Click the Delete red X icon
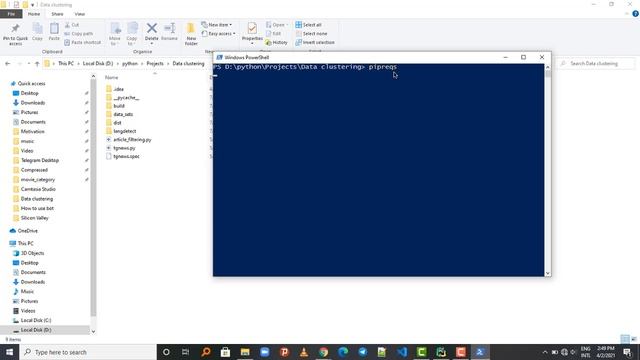This screenshot has height=360, width=640. click(x=151, y=28)
